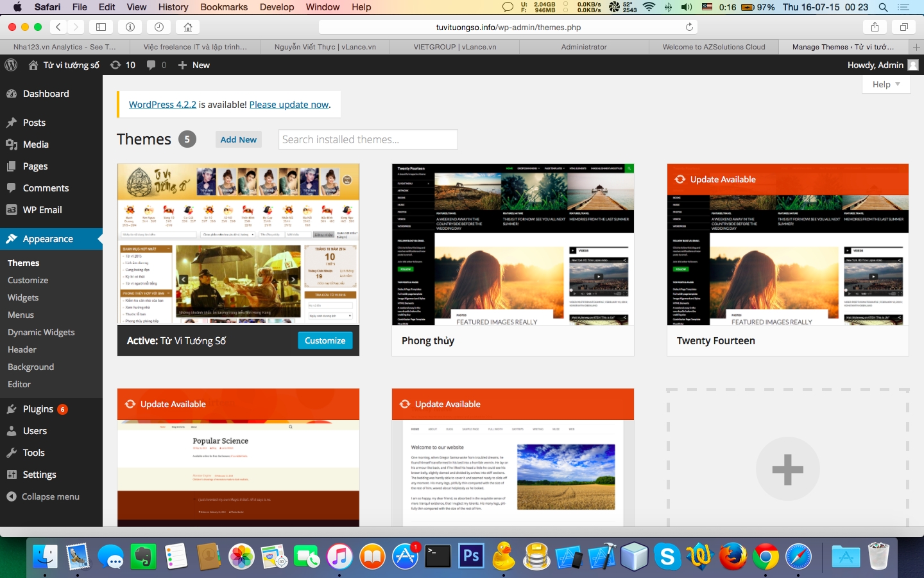The height and width of the screenshot is (578, 924).
Task: Launch Terminal from the Dock
Action: pyautogui.click(x=438, y=556)
